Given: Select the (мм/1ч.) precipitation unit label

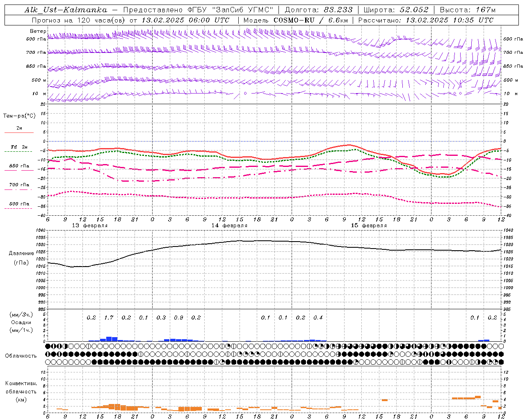Looking at the screenshot, I should click(21, 330).
